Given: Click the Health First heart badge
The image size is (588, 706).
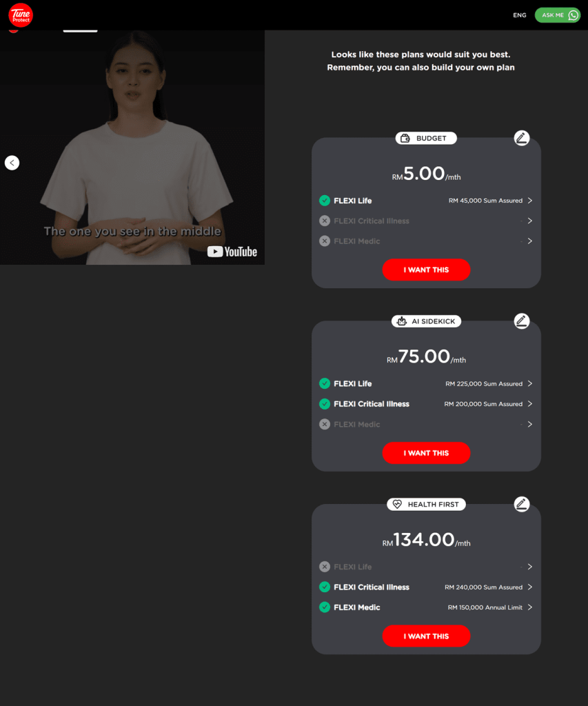Looking at the screenshot, I should coord(426,504).
